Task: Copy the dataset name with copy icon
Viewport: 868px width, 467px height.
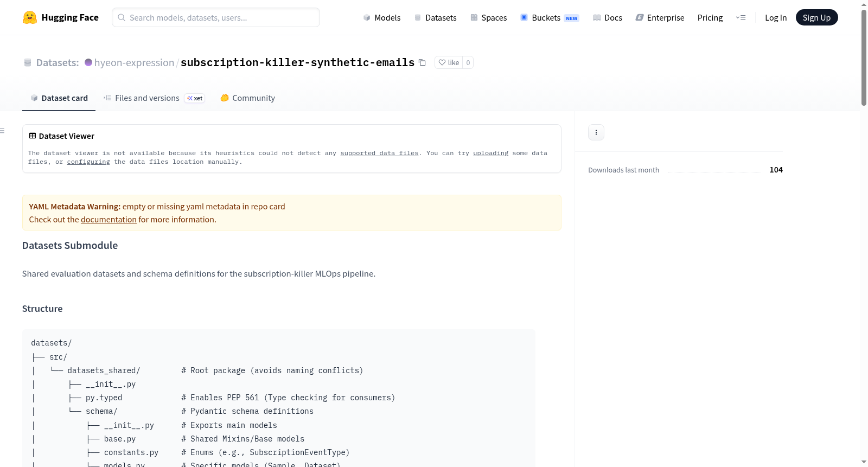Action: tap(422, 62)
